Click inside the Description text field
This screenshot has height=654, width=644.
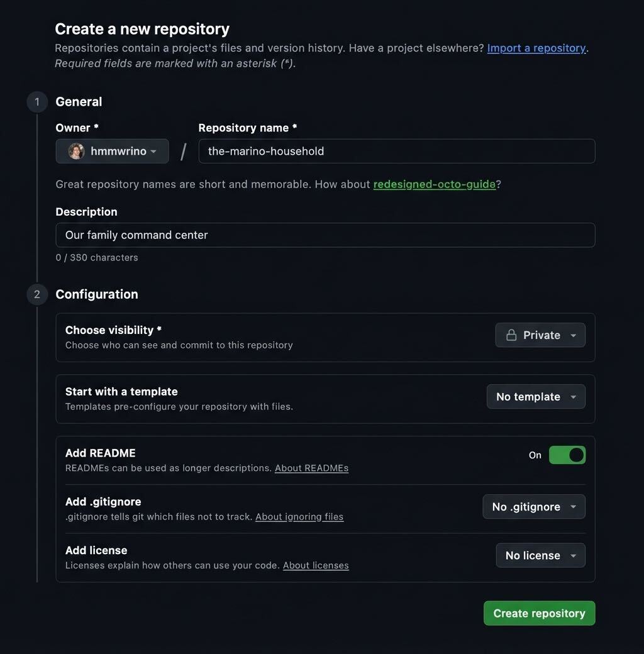click(325, 235)
